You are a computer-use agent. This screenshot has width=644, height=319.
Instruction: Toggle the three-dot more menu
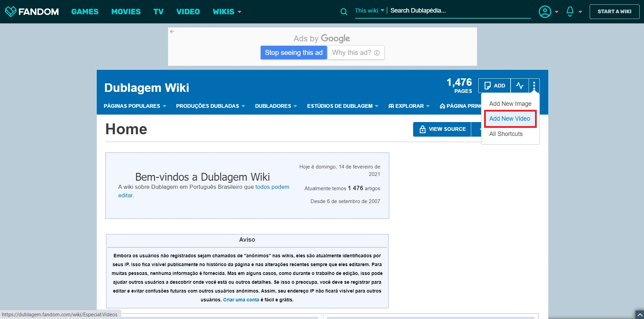point(534,85)
